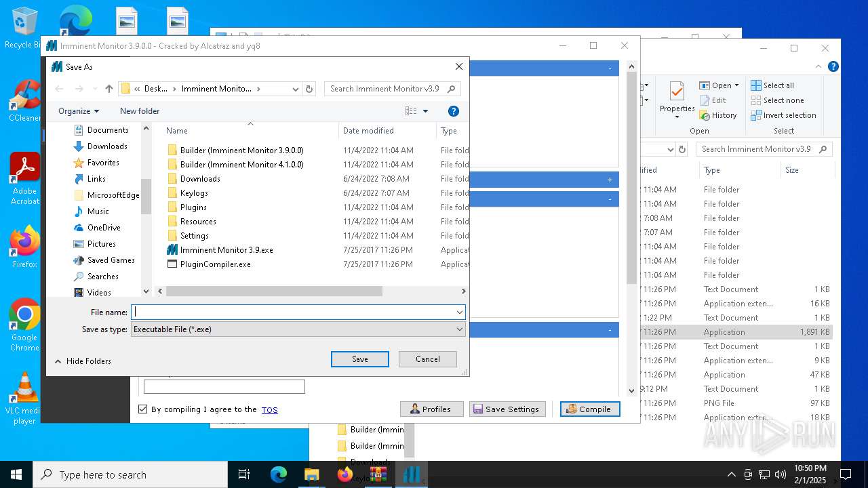Image resolution: width=868 pixels, height=488 pixels.
Task: Toggle TOS agreement checkbox
Action: (142, 409)
